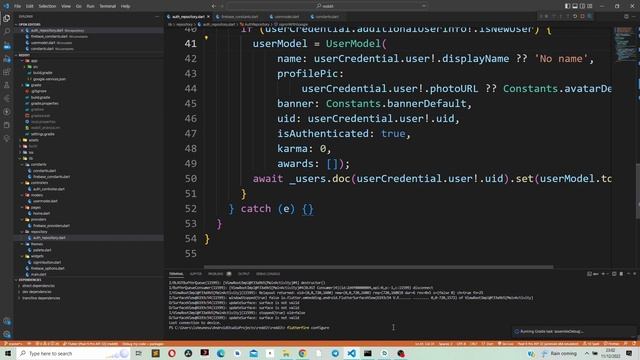Collapse the Dependencies section
The image size is (640, 360).
pyautogui.click(x=29, y=280)
